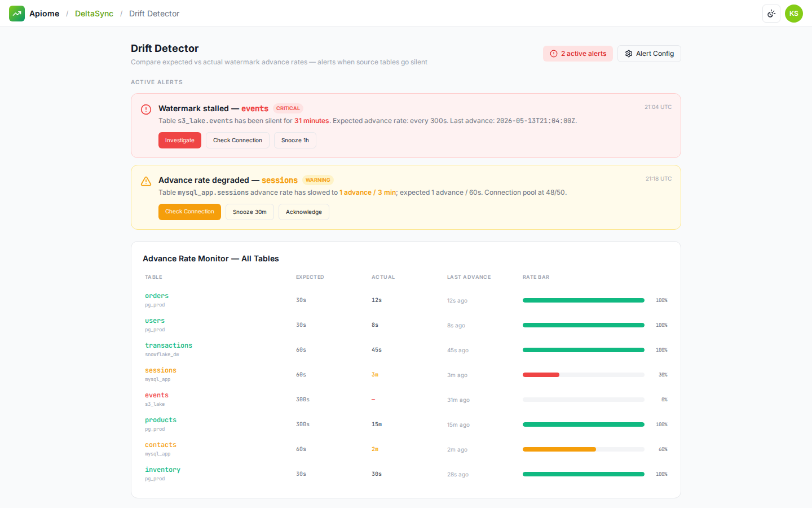Click the WARNING severity badge

pyautogui.click(x=318, y=180)
